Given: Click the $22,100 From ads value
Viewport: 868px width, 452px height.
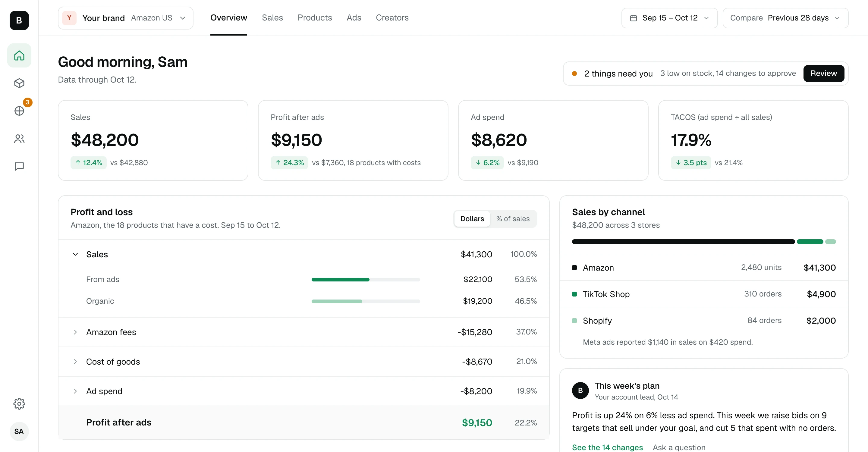Looking at the screenshot, I should click(477, 280).
